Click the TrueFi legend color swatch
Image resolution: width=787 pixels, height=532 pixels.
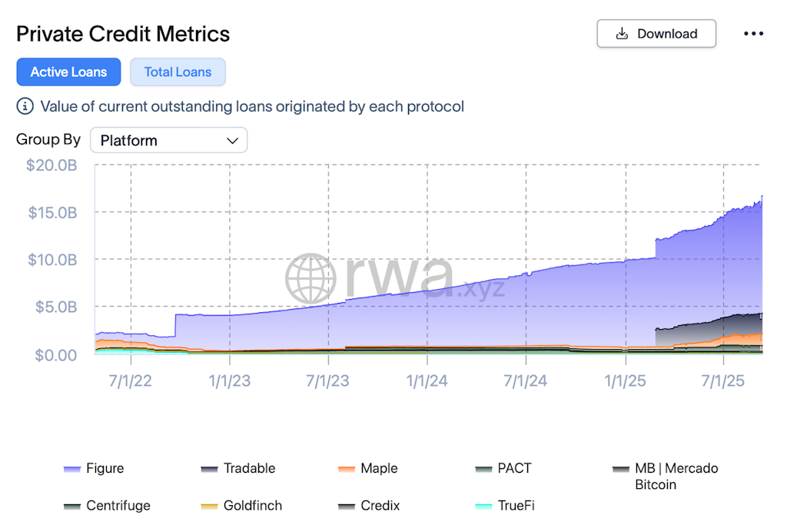pyautogui.click(x=483, y=507)
